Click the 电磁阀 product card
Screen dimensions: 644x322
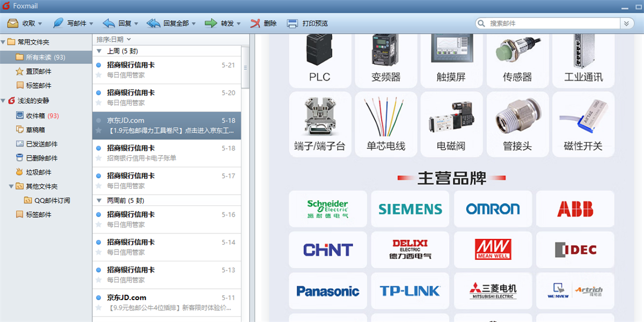coord(451,125)
